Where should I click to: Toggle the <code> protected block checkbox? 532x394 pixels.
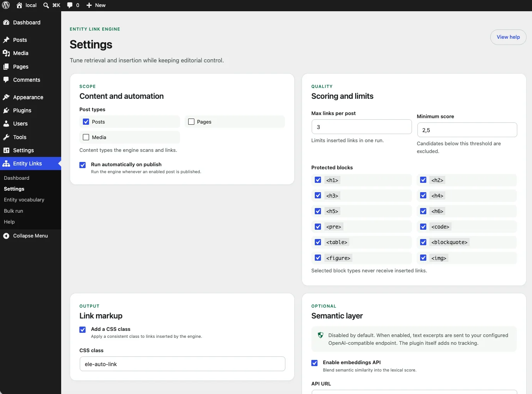423,227
